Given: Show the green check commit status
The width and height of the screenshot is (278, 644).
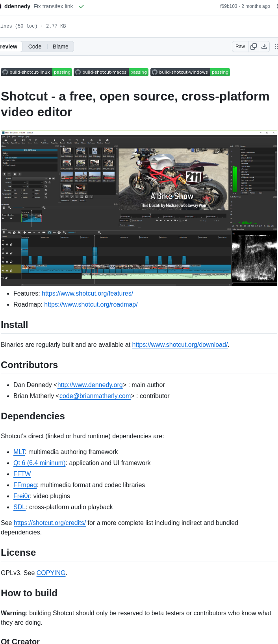Looking at the screenshot, I should click(x=82, y=6).
